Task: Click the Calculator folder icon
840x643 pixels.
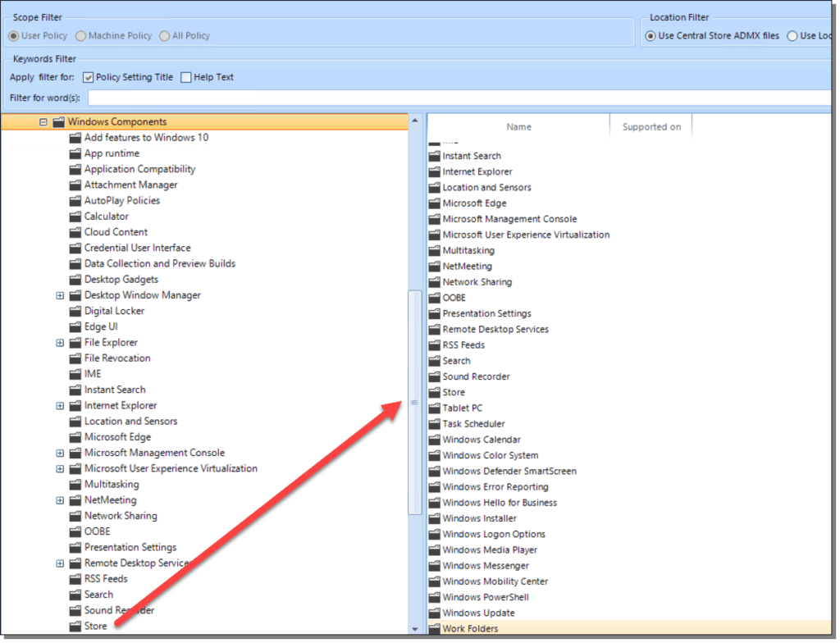Action: (75, 216)
